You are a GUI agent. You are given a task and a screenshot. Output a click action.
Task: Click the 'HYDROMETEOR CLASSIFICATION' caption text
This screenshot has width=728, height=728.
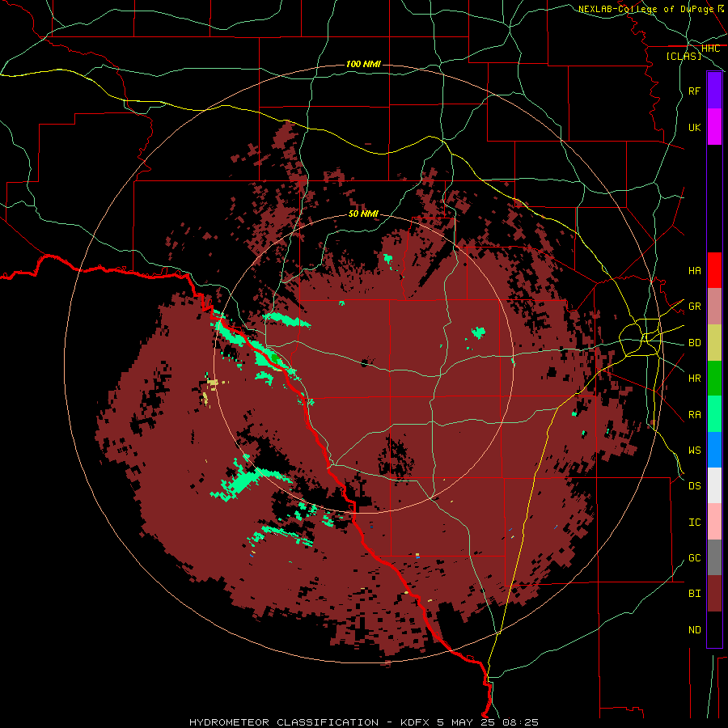(x=284, y=722)
